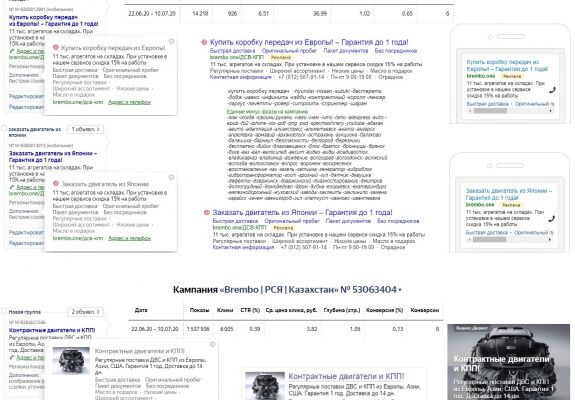Click left scroll arrow in upper mobile preview
This screenshot has width=575, height=400.
click(x=470, y=111)
